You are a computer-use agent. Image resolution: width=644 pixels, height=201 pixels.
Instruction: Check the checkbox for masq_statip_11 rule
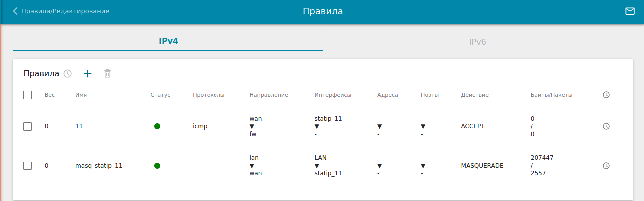tap(28, 165)
